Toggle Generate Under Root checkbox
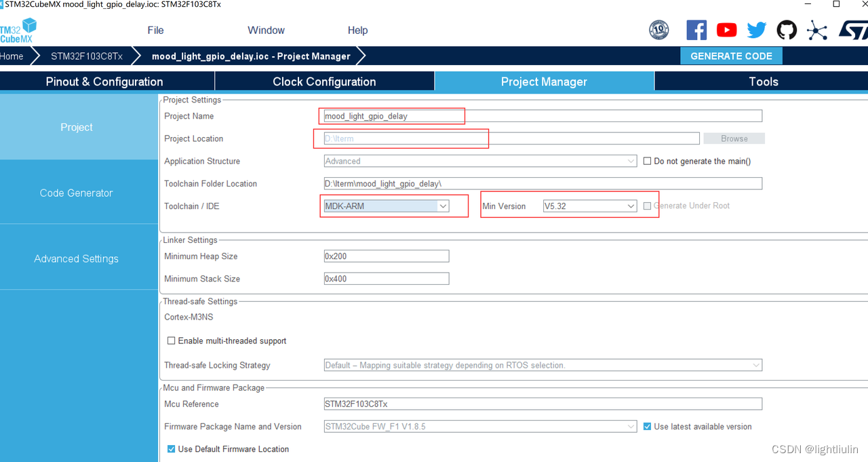The height and width of the screenshot is (462, 868). pos(647,206)
